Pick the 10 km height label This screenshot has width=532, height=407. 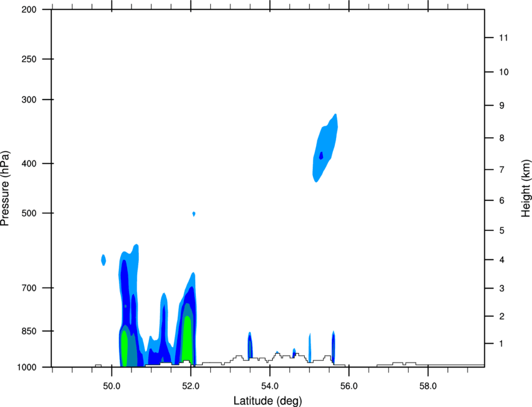tap(503, 72)
